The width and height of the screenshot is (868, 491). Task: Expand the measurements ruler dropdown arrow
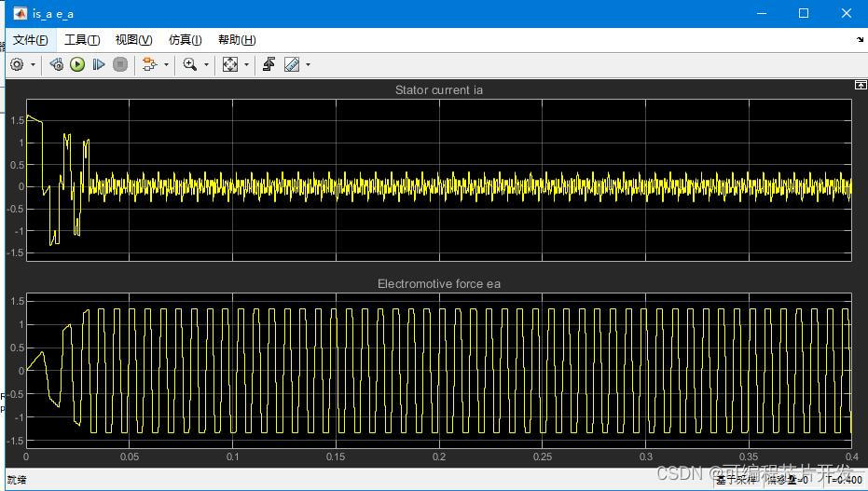click(308, 65)
